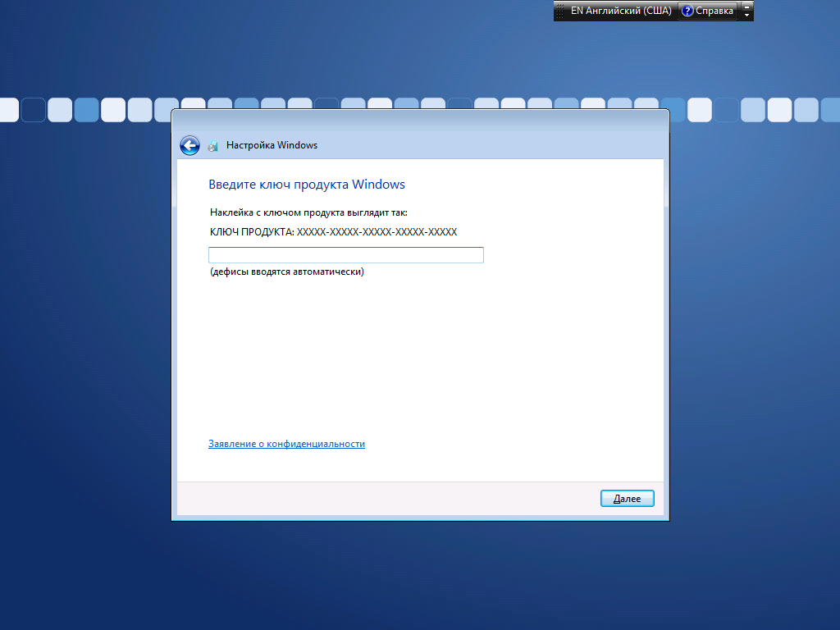This screenshot has height=630, width=840.
Task: Focus the product key input field
Action: coord(346,255)
